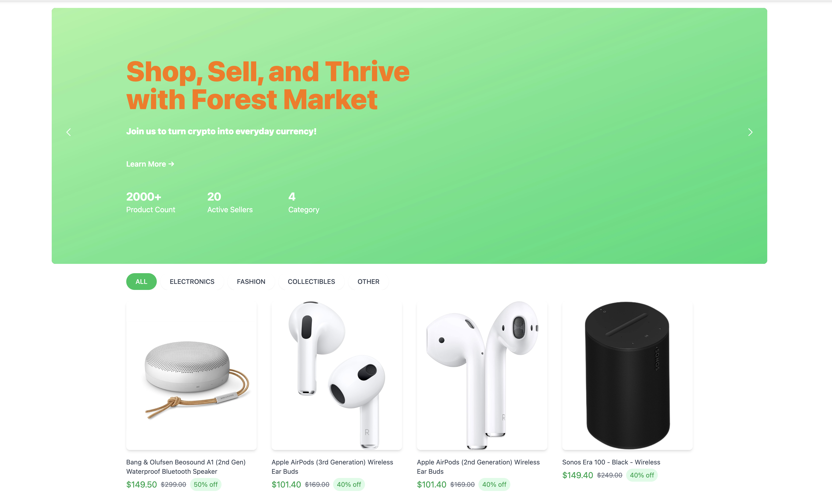The height and width of the screenshot is (504, 832).
Task: Click Bang & Olufsen Beosound A1 title
Action: 186,467
